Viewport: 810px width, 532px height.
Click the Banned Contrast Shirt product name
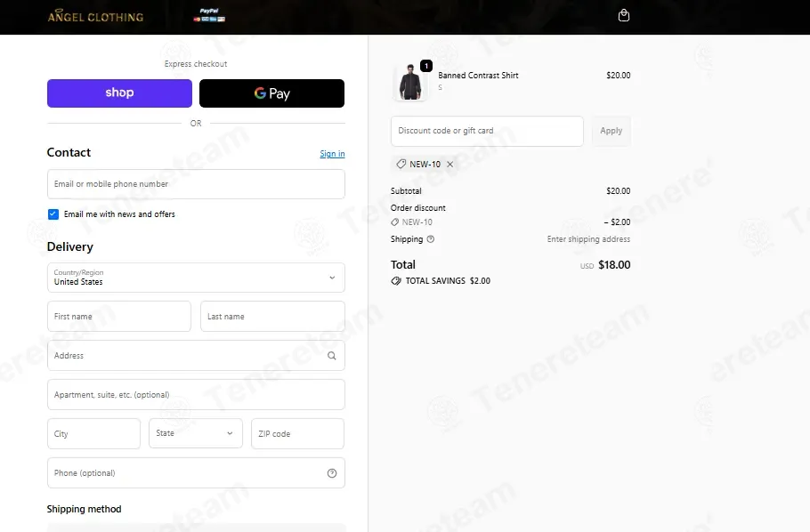(x=478, y=76)
